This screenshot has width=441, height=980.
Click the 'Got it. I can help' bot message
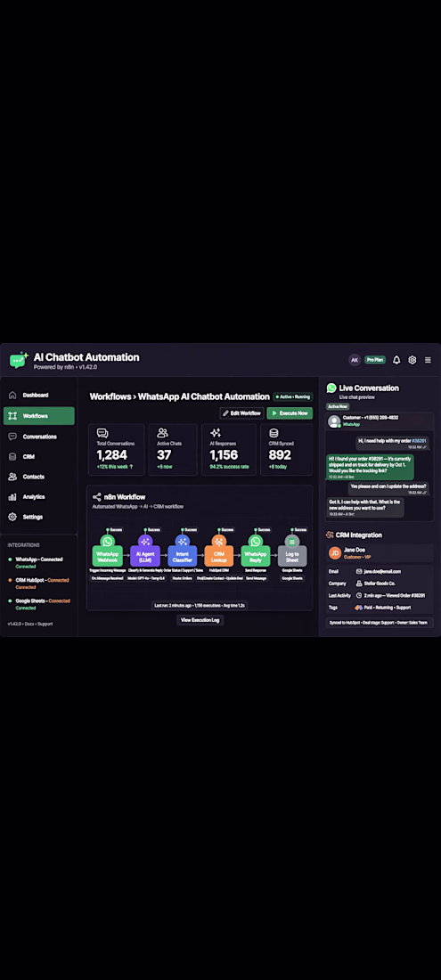pyautogui.click(x=364, y=507)
